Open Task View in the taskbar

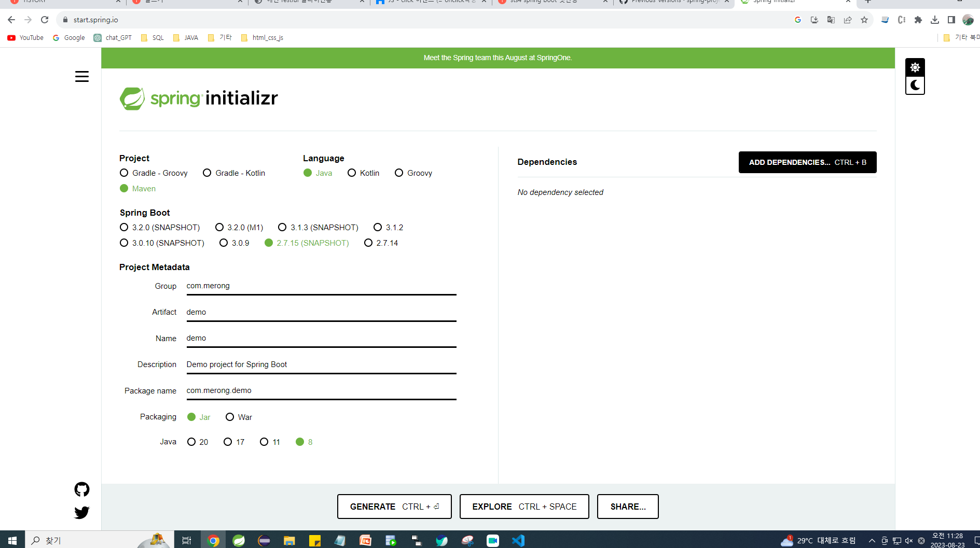[187, 540]
